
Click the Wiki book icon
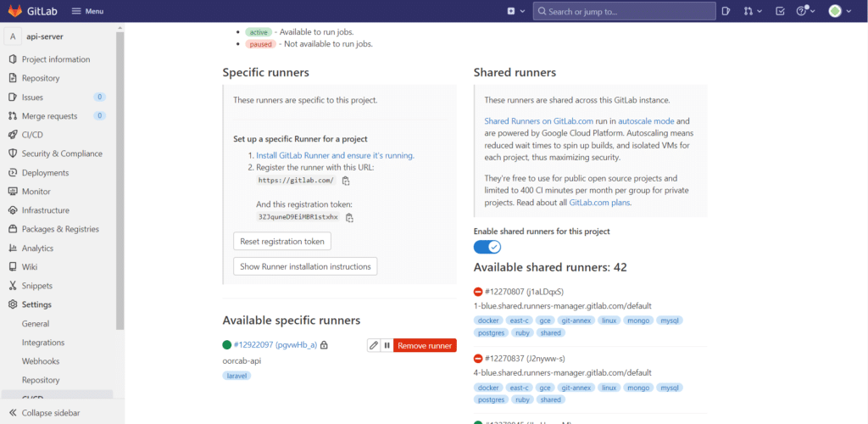(x=13, y=267)
